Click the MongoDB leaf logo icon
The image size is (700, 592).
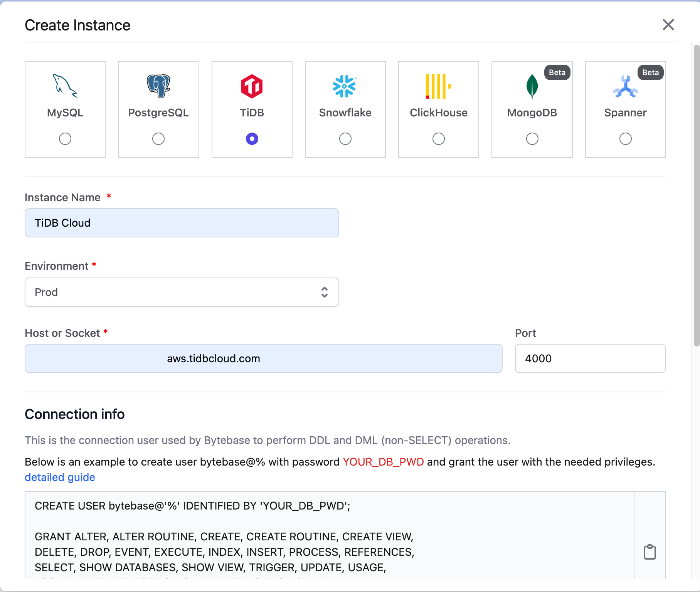532,86
